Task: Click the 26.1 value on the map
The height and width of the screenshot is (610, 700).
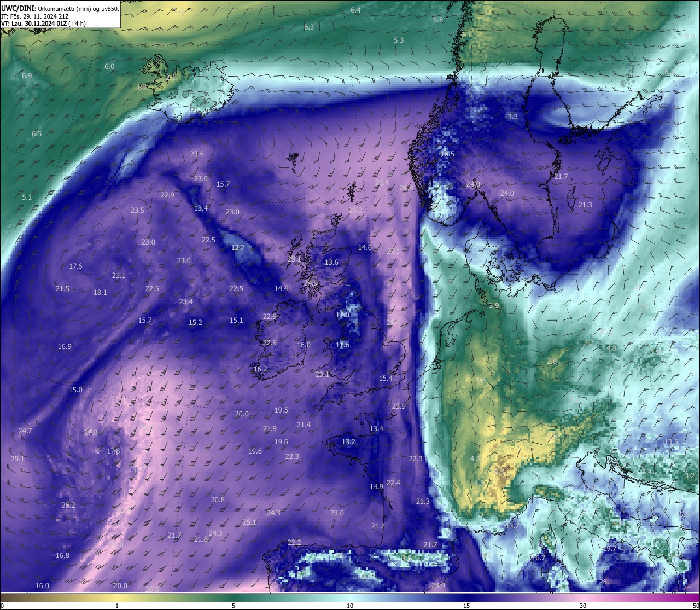Action: pyautogui.click(x=606, y=582)
